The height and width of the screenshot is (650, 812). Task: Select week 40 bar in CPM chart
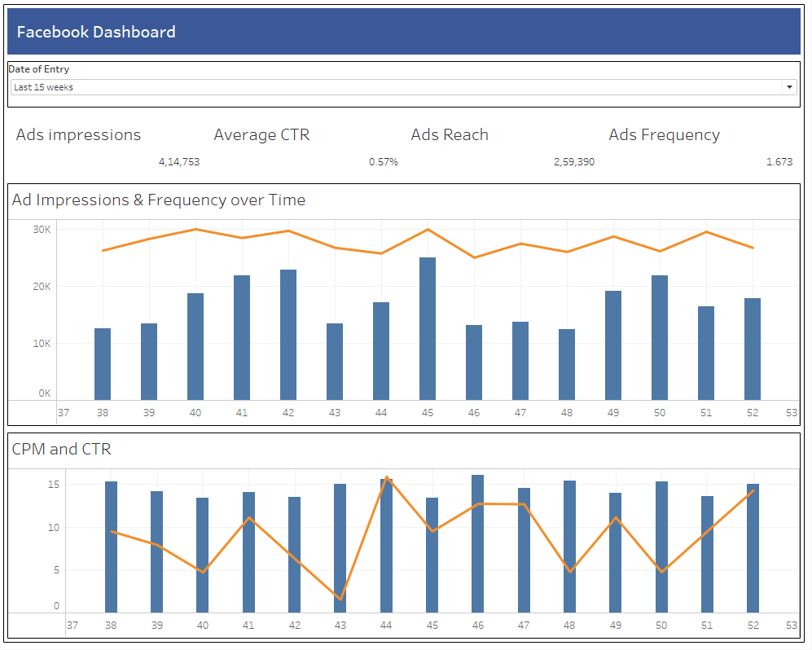pyautogui.click(x=203, y=556)
